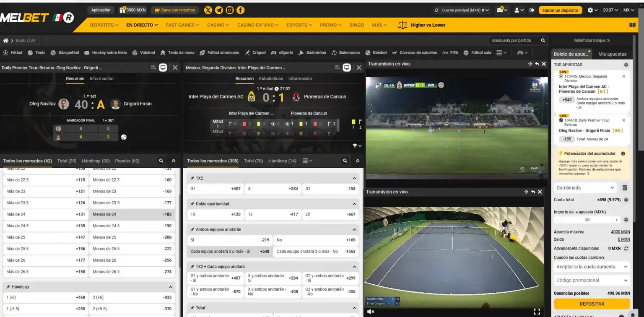Open broadcast monitor for Inter Playa match
This screenshot has width=644, height=317.
pyautogui.click(x=347, y=68)
